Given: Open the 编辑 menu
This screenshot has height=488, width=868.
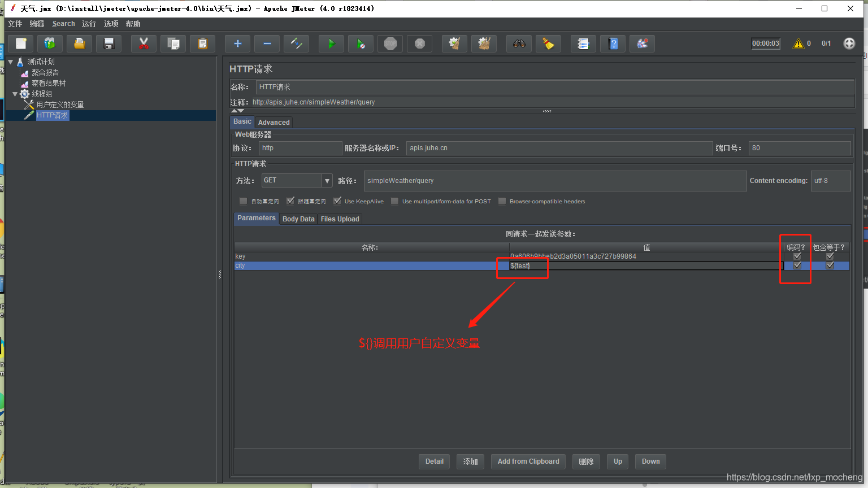Looking at the screenshot, I should tap(37, 24).
